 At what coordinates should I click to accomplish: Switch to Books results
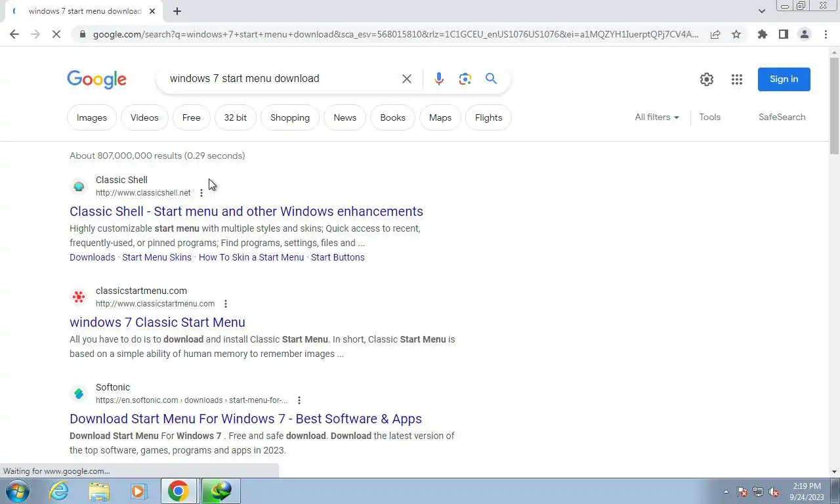click(393, 118)
